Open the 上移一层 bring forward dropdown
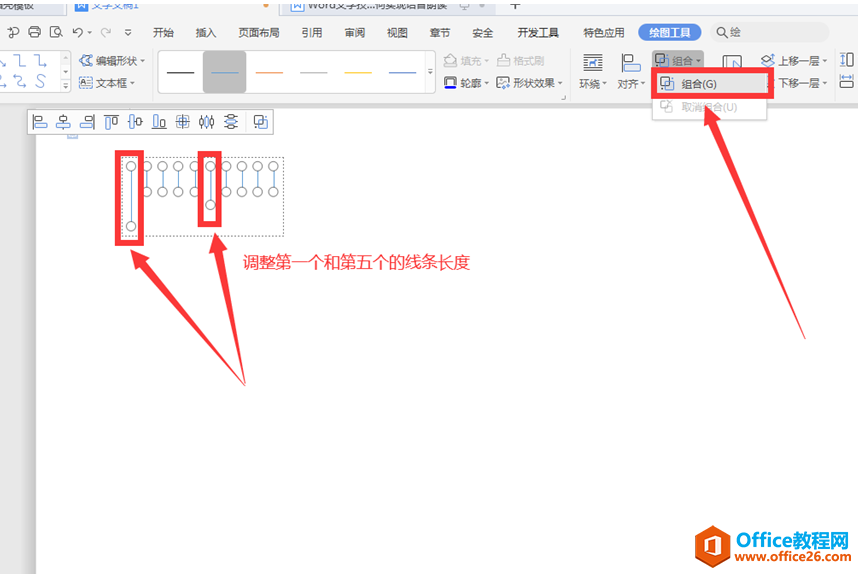 (x=795, y=61)
